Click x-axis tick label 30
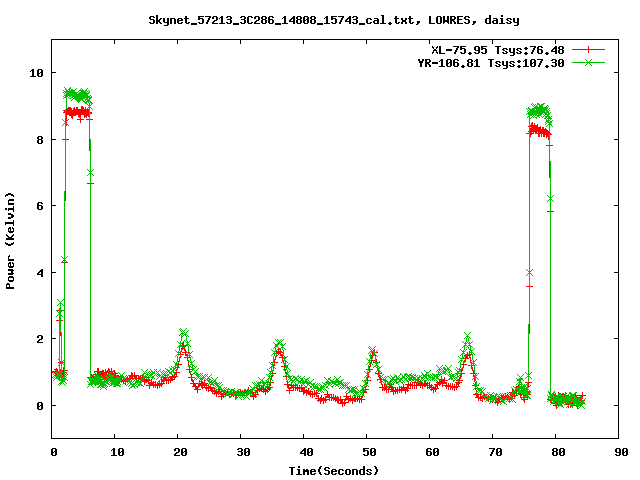The image size is (640, 480). coord(243,452)
